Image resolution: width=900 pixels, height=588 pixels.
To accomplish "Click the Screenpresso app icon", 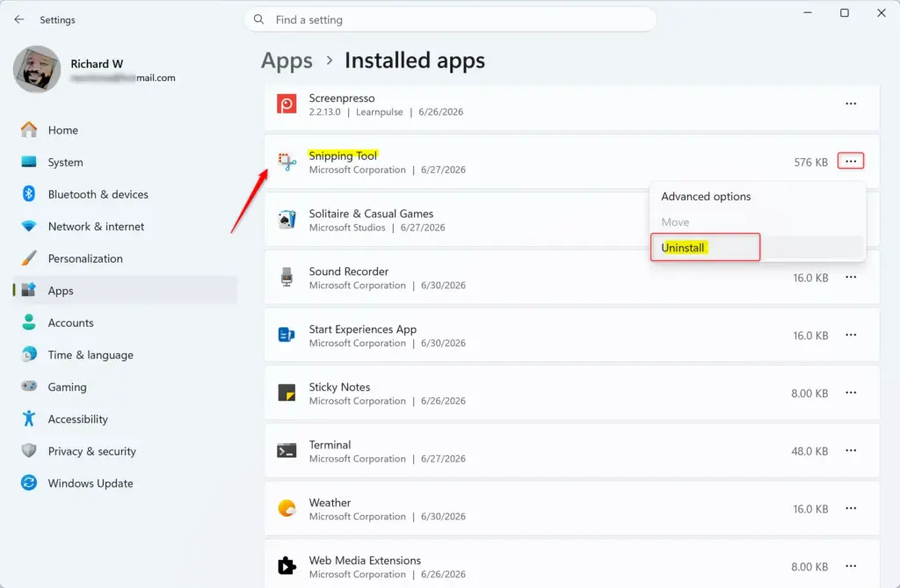I will [287, 104].
